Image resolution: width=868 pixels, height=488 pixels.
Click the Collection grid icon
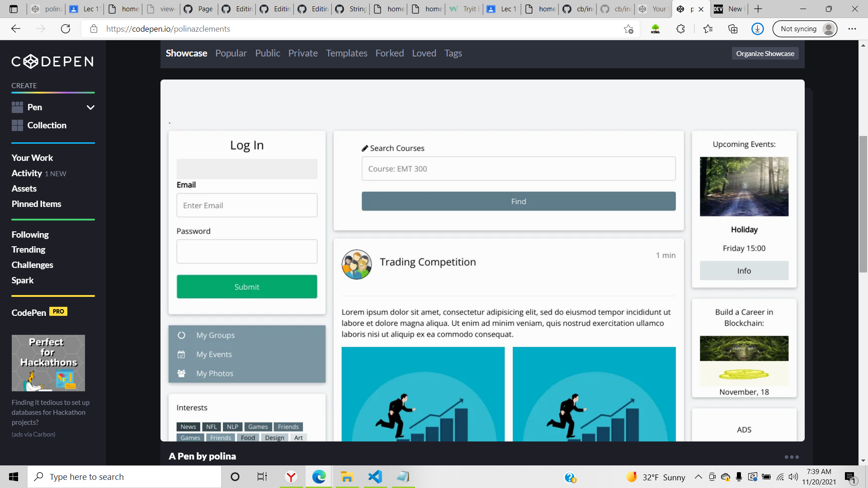(x=17, y=125)
